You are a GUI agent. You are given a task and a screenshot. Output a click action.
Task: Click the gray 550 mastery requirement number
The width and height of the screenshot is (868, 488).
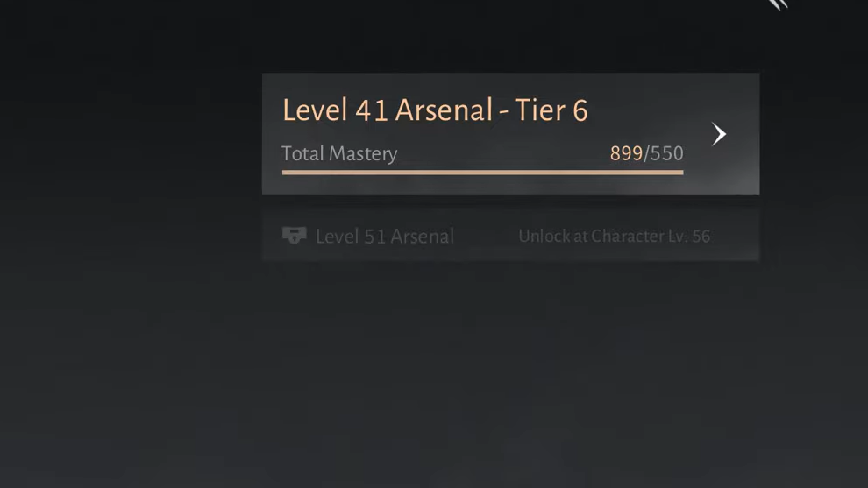667,153
